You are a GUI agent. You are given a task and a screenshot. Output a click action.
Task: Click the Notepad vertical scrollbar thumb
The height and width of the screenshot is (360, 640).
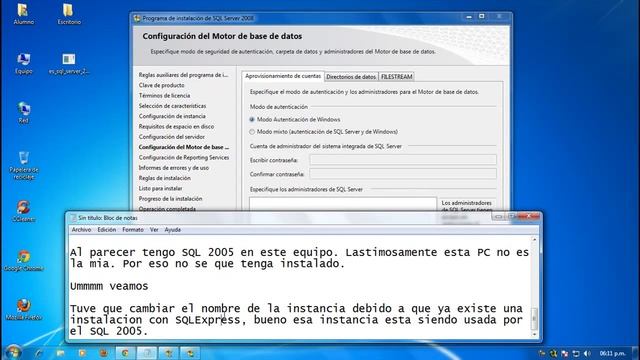(534, 319)
